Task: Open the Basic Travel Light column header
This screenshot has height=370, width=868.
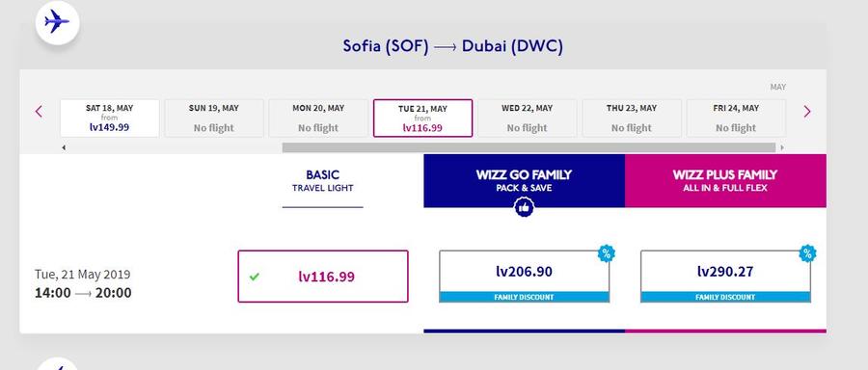Action: 323,182
